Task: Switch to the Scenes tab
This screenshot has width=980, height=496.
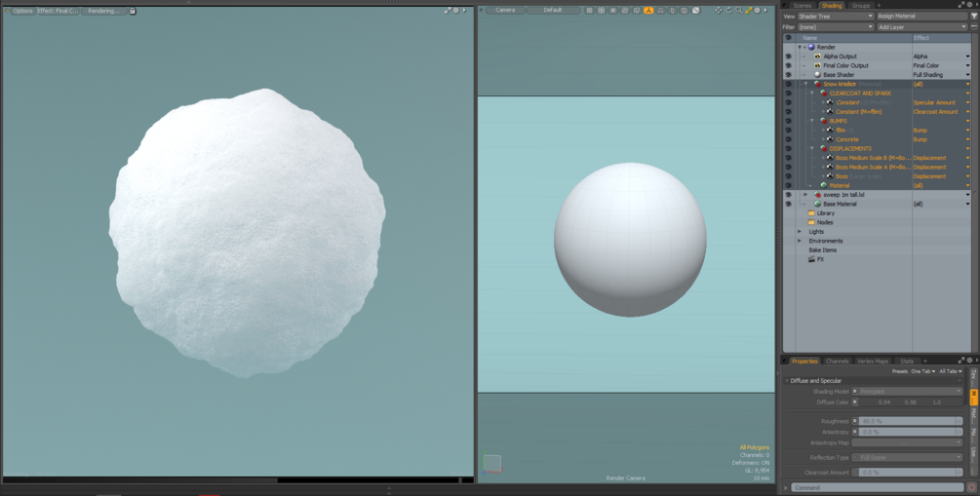Action: pyautogui.click(x=803, y=6)
